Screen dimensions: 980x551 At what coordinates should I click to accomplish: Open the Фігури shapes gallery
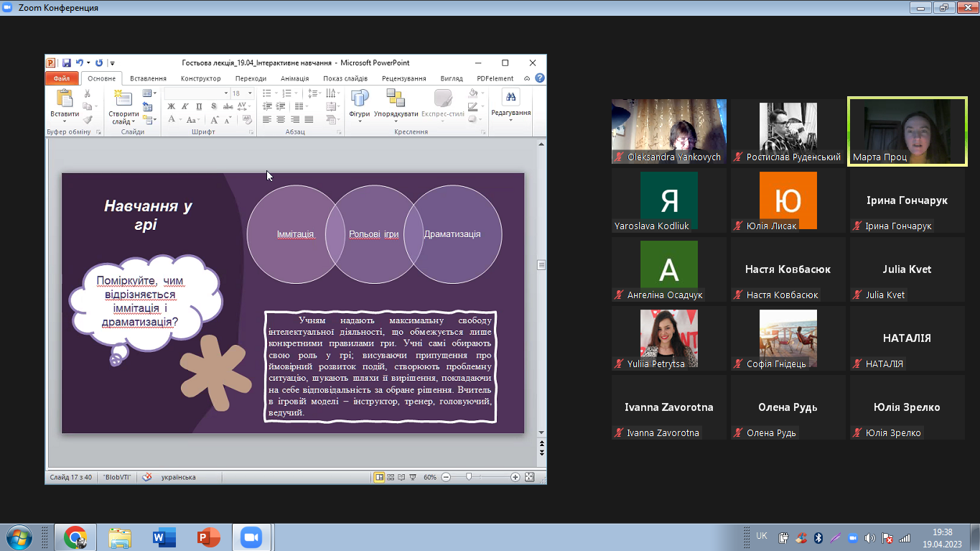click(x=359, y=103)
